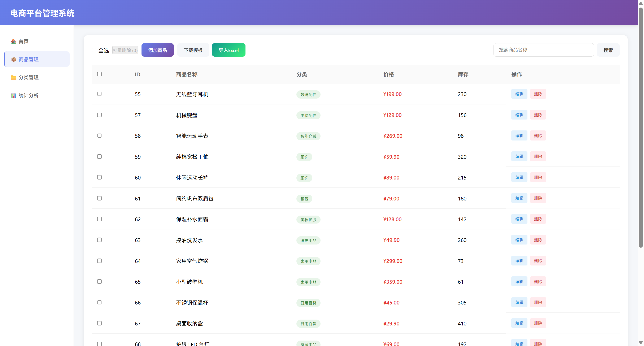Screen dimensions: 644x346
Task: Click the 数码配件 category tag
Action: click(308, 95)
